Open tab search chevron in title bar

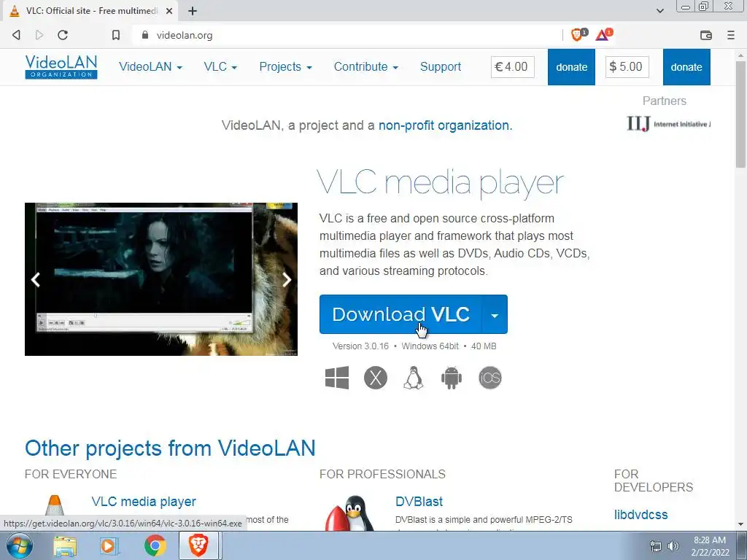pyautogui.click(x=659, y=10)
